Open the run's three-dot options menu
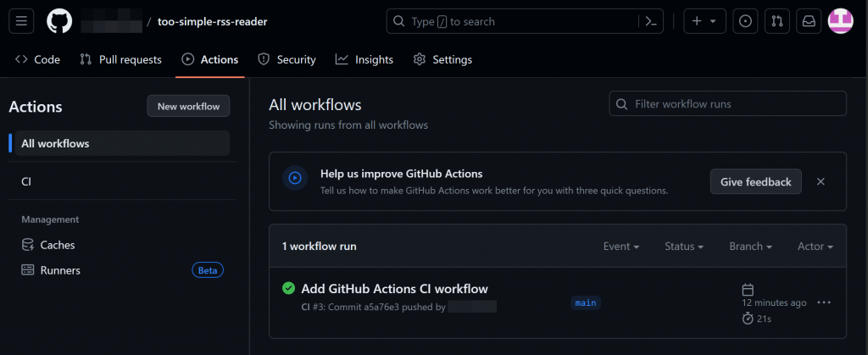The width and height of the screenshot is (868, 355). tap(824, 302)
